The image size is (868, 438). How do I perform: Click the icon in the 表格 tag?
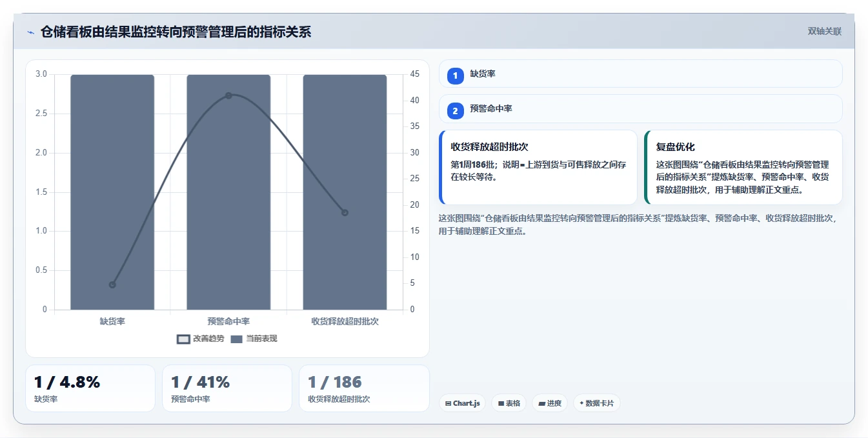click(x=501, y=404)
